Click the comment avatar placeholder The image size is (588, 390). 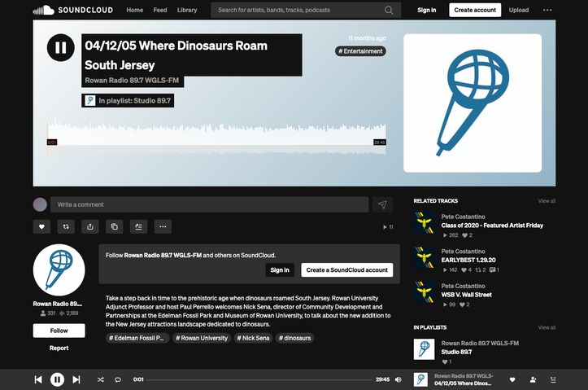(x=40, y=204)
